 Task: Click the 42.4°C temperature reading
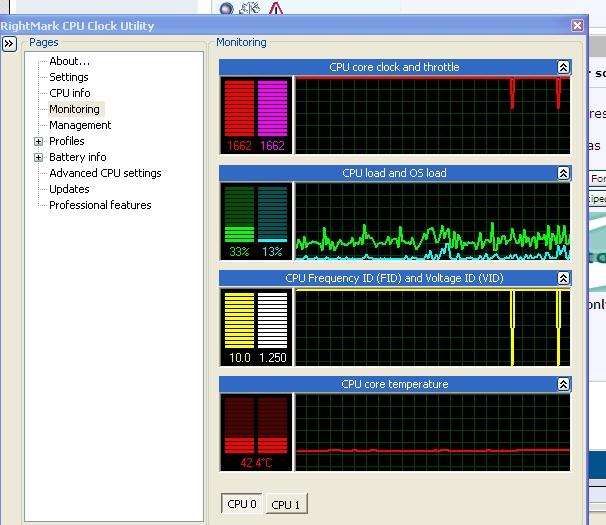(x=256, y=463)
